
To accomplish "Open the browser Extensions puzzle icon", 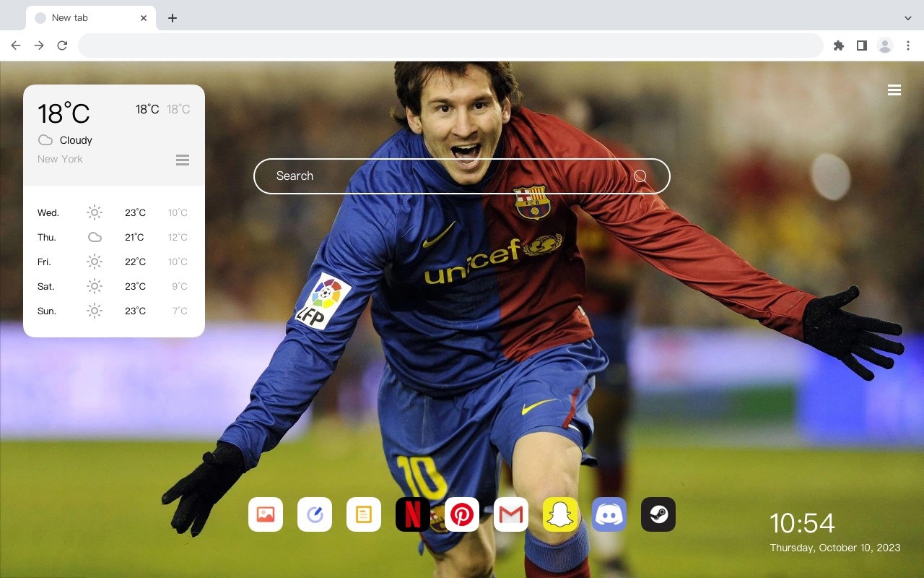I will coord(838,46).
